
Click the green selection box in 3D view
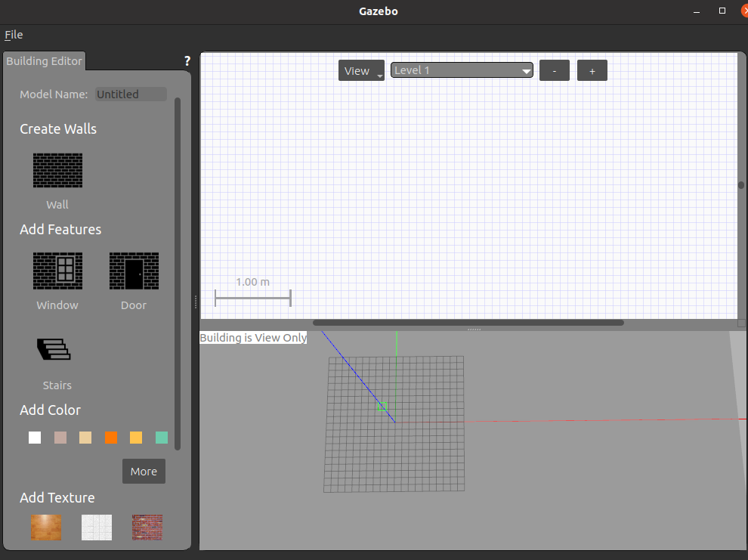point(382,407)
